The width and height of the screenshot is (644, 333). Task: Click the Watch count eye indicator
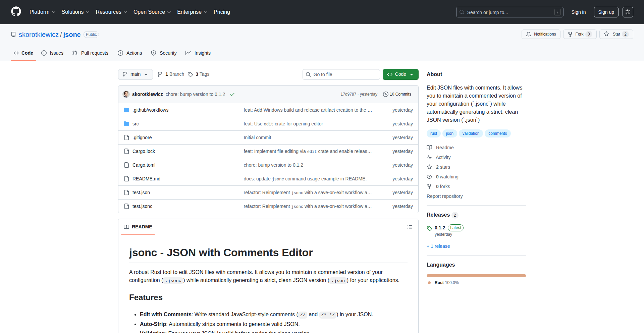coord(429,177)
